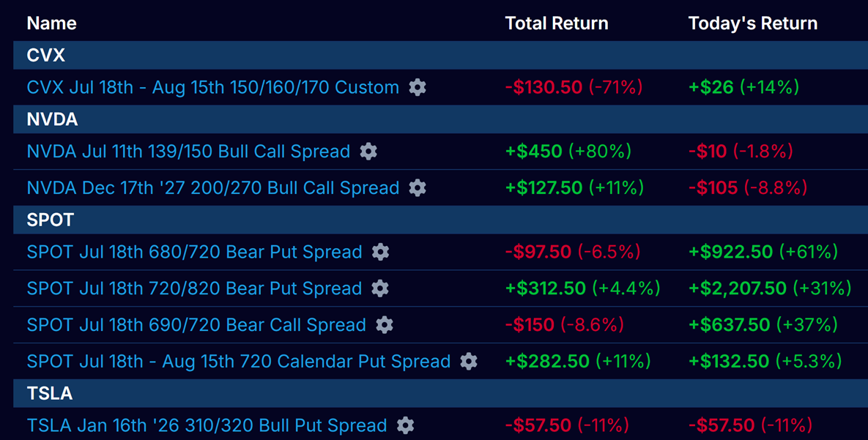Open SPOT Jul 18th 680/720 Bear Put Spread
Screen dimensions: 868x440
pyautogui.click(x=194, y=252)
